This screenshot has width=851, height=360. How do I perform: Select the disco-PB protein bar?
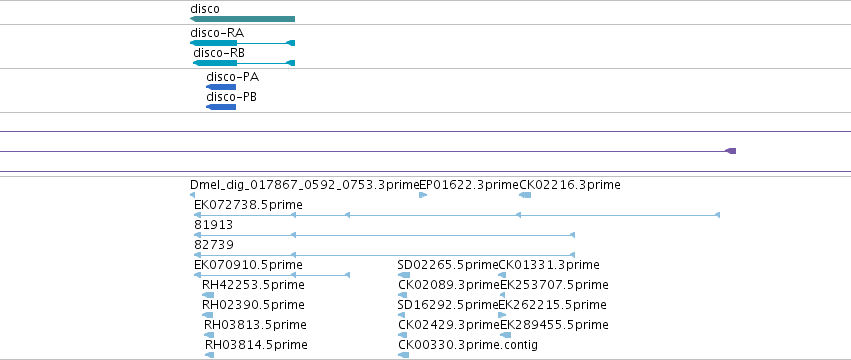point(221,107)
